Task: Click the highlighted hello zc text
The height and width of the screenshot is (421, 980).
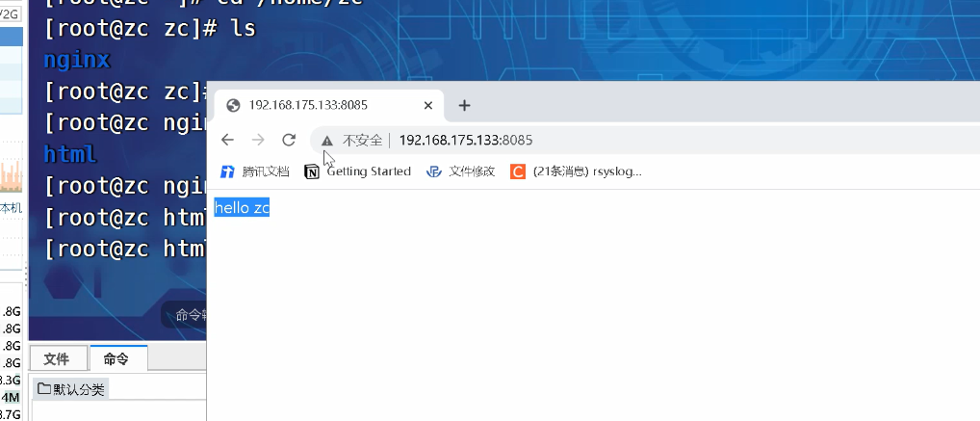Action: pyautogui.click(x=242, y=208)
